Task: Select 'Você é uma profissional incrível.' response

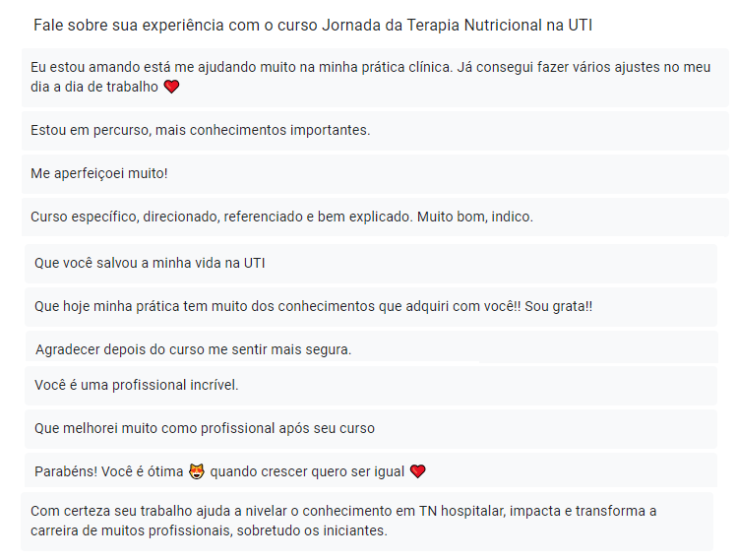Action: [x=371, y=386]
